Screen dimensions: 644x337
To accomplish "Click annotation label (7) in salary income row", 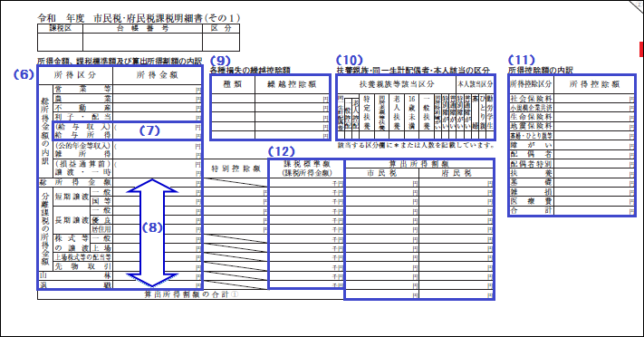I will tap(149, 130).
